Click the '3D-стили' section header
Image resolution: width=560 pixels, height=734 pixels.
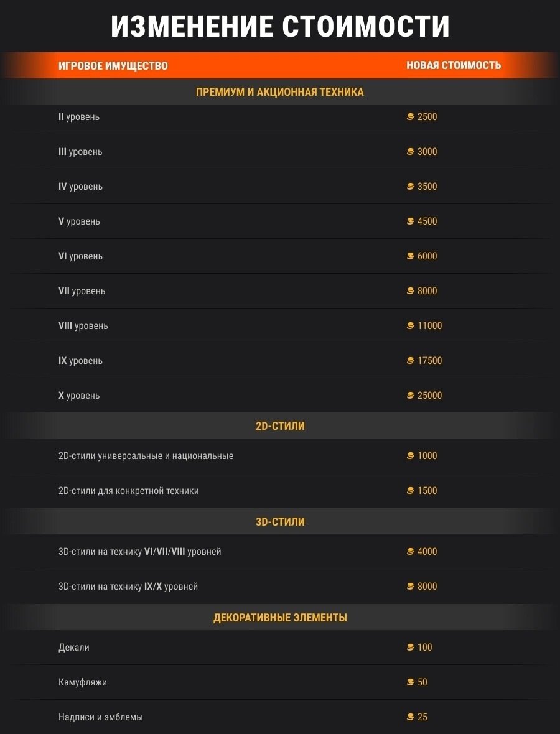click(280, 522)
